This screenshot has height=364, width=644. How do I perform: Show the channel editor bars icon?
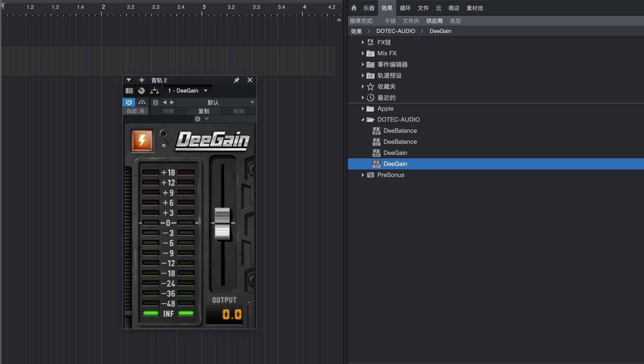click(x=129, y=91)
